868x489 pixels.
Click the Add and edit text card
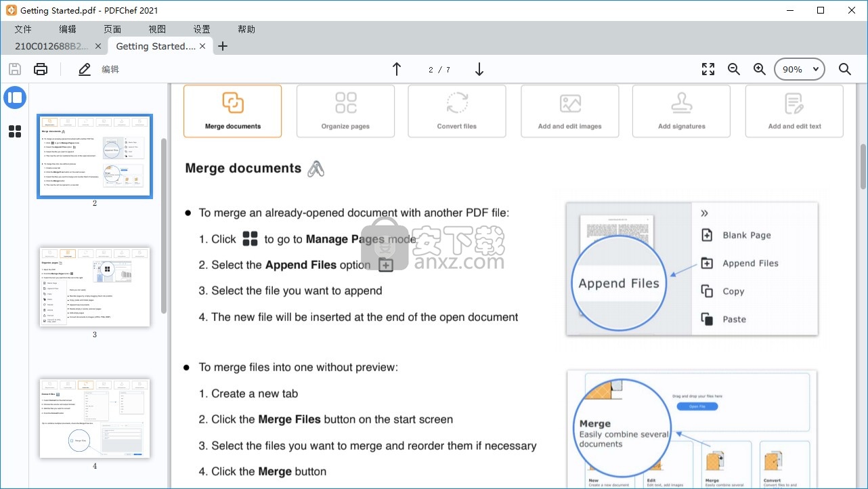(x=794, y=111)
